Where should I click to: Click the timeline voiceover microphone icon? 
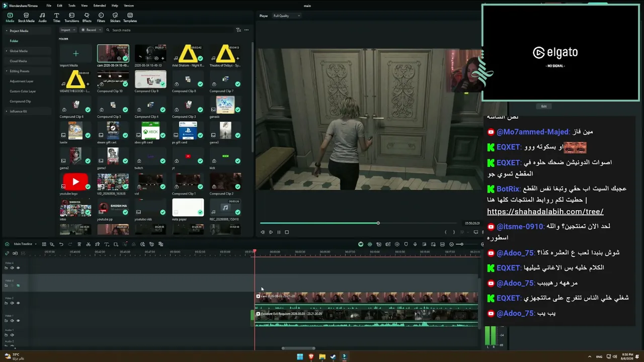pos(415,244)
